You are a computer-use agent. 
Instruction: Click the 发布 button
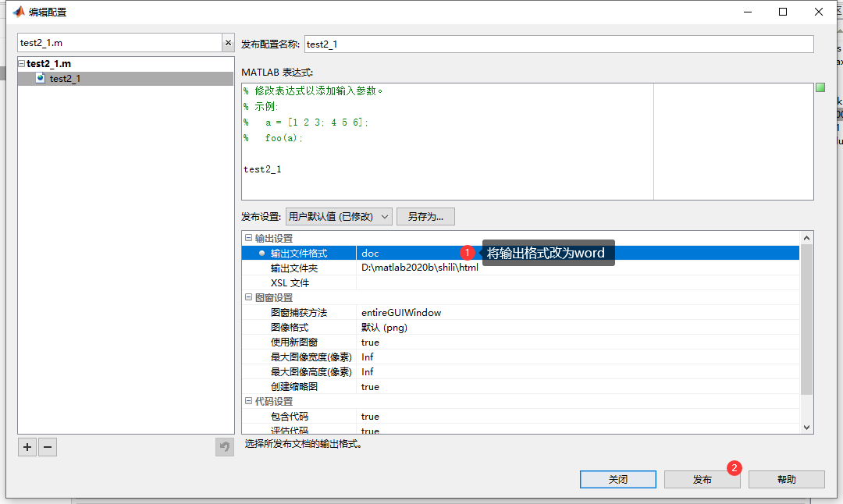(x=702, y=479)
